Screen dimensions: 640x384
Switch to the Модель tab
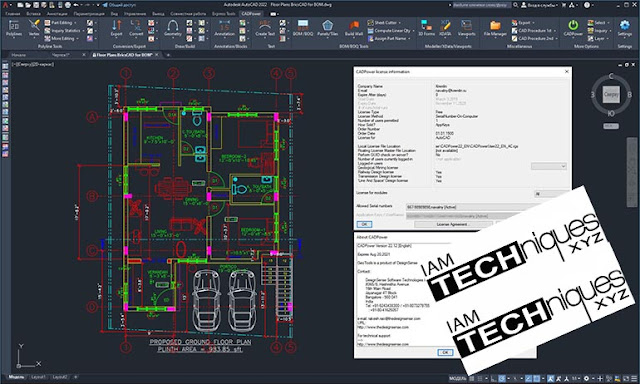tap(16, 377)
